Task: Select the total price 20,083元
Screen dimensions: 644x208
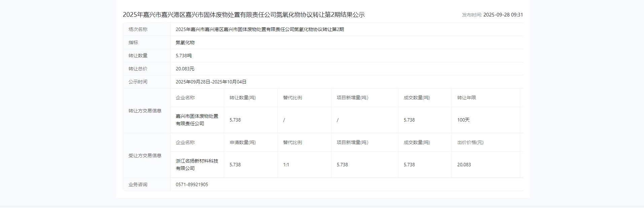Action: pyautogui.click(x=185, y=69)
